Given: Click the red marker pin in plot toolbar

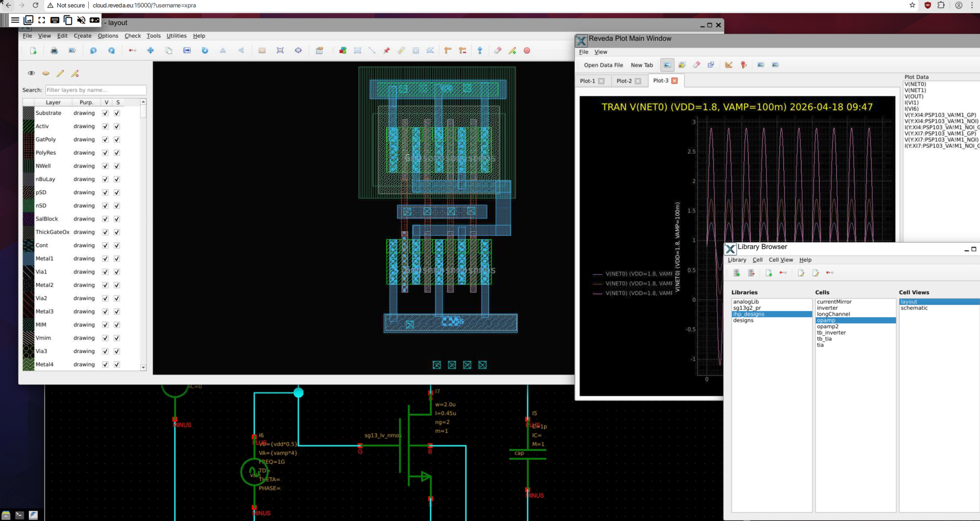Looking at the screenshot, I should [743, 65].
